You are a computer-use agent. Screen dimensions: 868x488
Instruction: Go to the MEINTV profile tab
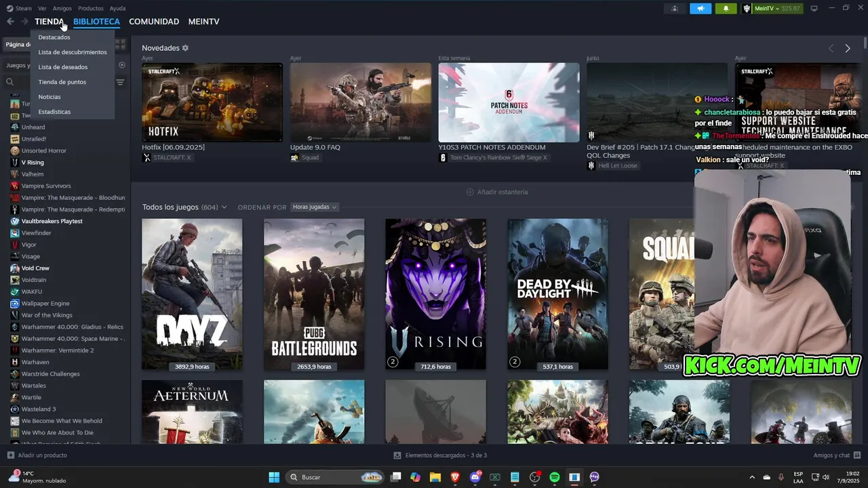(203, 22)
